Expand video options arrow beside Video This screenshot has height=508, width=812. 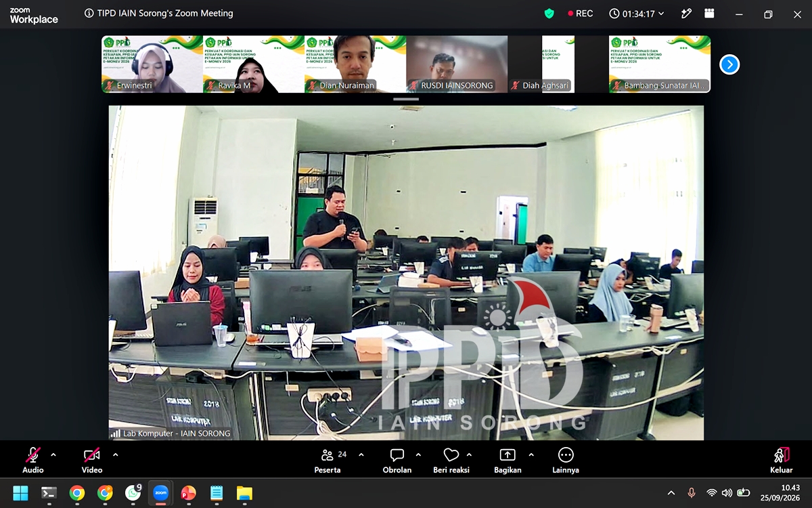[x=115, y=454]
